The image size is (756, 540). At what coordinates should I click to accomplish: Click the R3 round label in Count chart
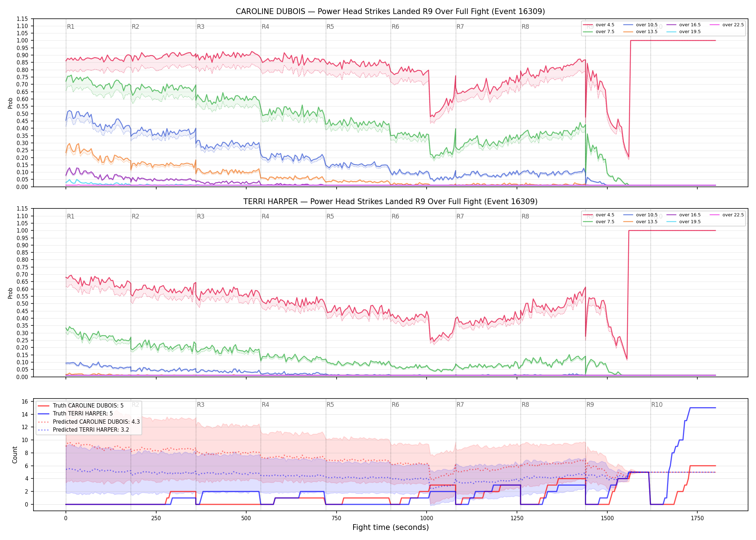click(x=201, y=405)
